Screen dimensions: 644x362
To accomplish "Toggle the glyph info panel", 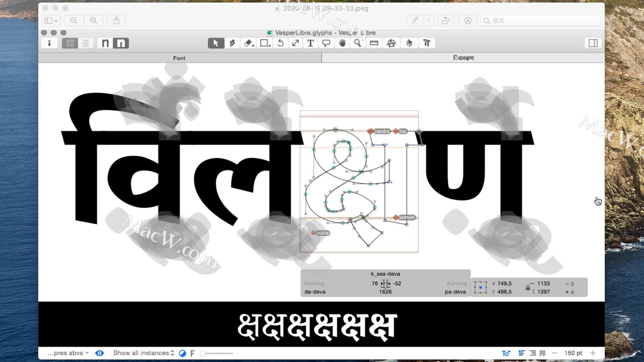I will (x=49, y=43).
